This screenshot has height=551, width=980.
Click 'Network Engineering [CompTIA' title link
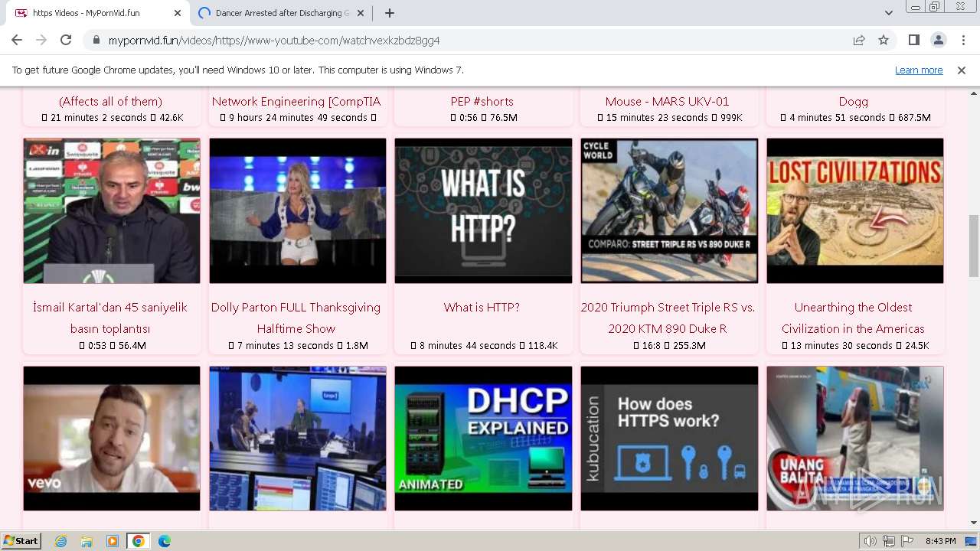(x=296, y=102)
